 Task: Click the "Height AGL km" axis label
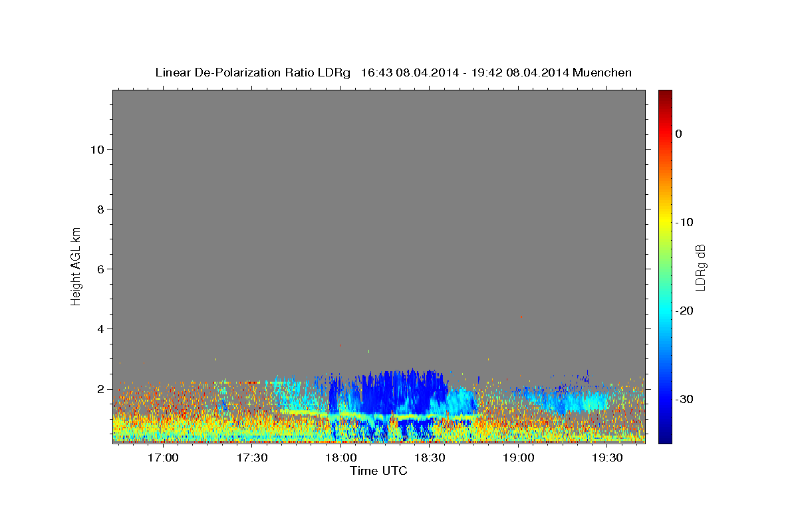pyautogui.click(x=76, y=266)
